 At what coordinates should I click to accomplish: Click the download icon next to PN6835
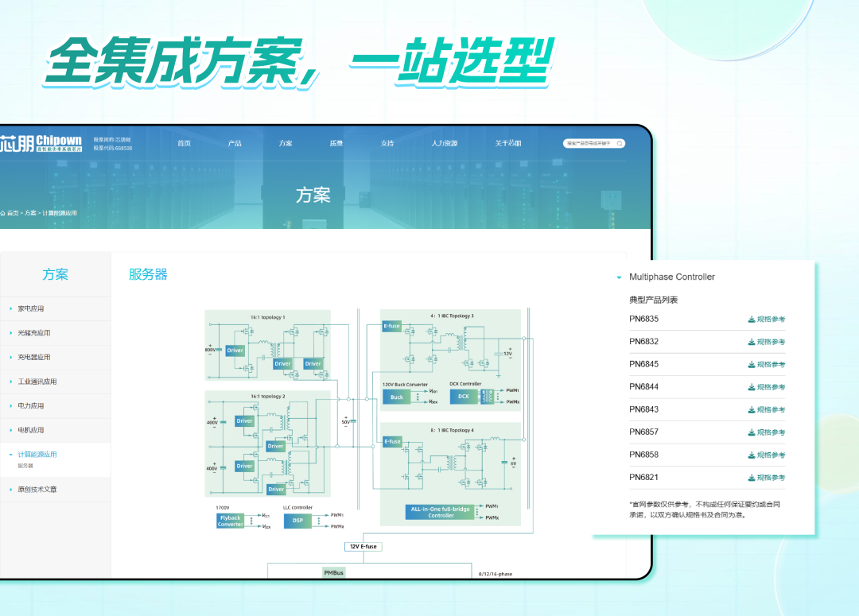coord(751,320)
